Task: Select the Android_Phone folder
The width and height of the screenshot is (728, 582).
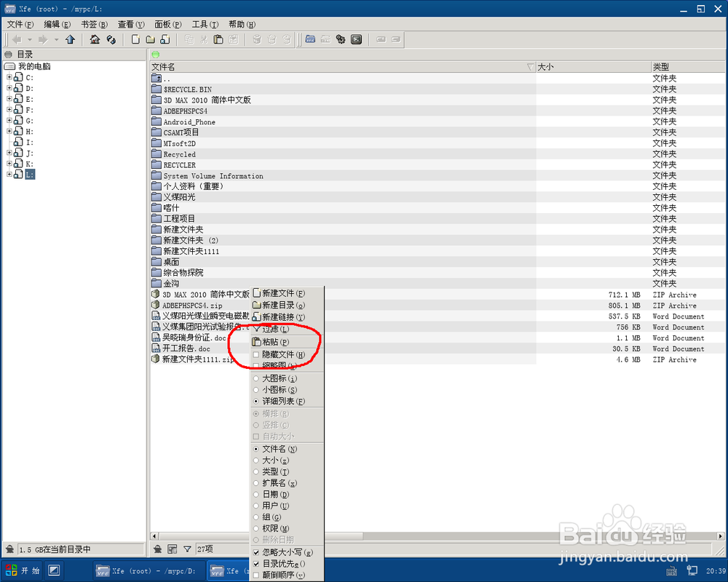Action: pyautogui.click(x=189, y=122)
